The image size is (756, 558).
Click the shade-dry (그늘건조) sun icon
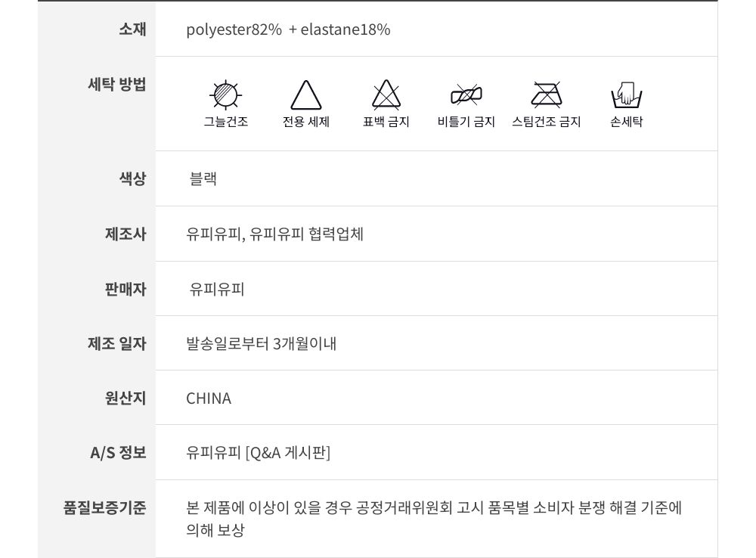coord(225,95)
